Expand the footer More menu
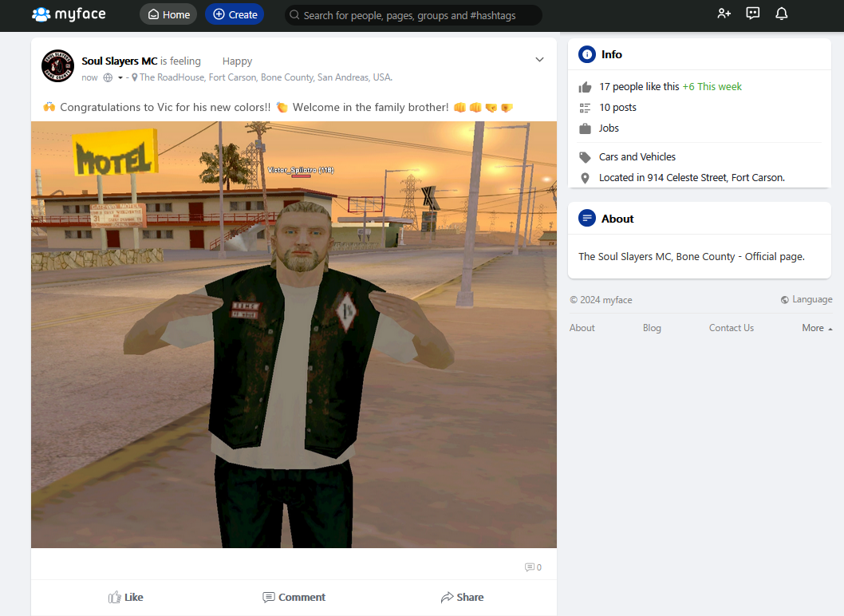 coord(817,328)
